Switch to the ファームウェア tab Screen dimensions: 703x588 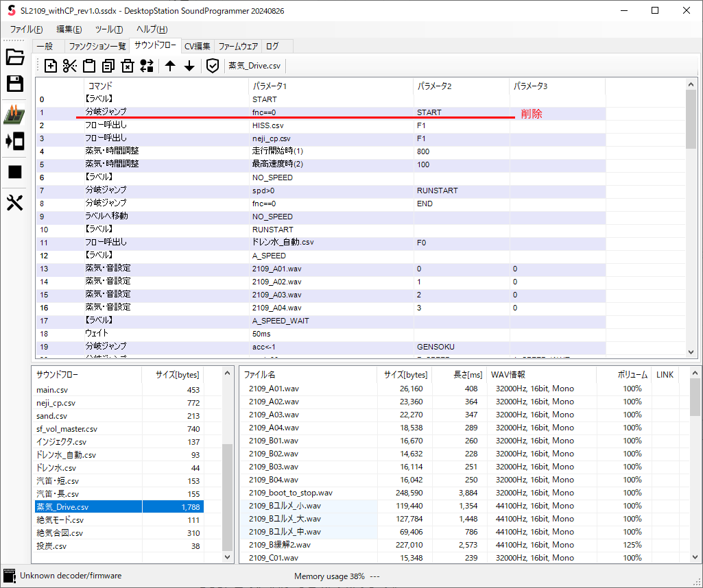coord(238,47)
